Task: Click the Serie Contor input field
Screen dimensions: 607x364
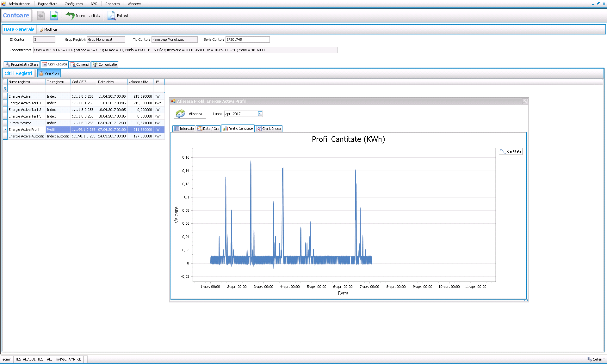Action: point(247,39)
